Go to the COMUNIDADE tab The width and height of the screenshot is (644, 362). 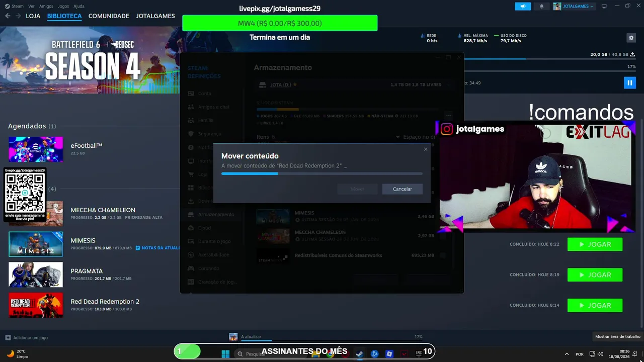[109, 16]
